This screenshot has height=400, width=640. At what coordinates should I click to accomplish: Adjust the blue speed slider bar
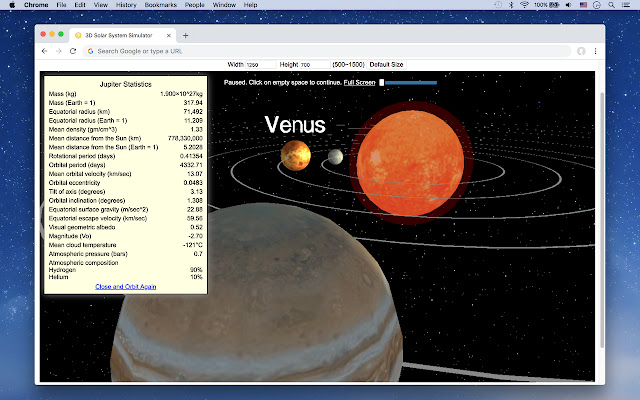coord(408,82)
